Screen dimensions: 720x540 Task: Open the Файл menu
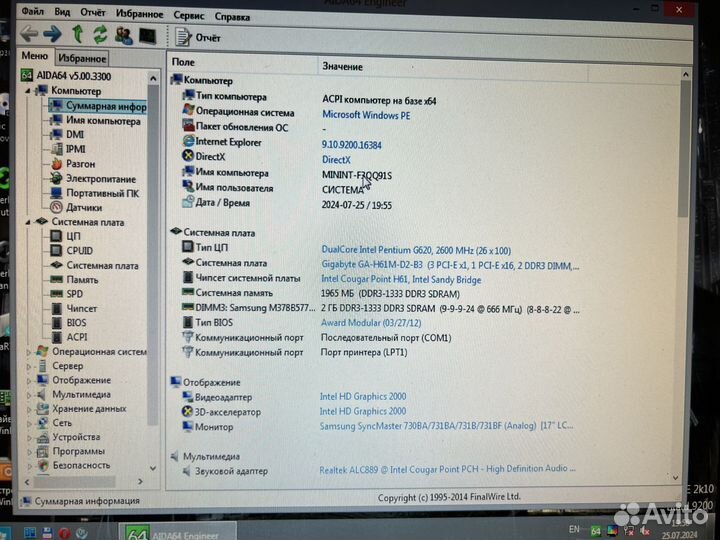32,11
